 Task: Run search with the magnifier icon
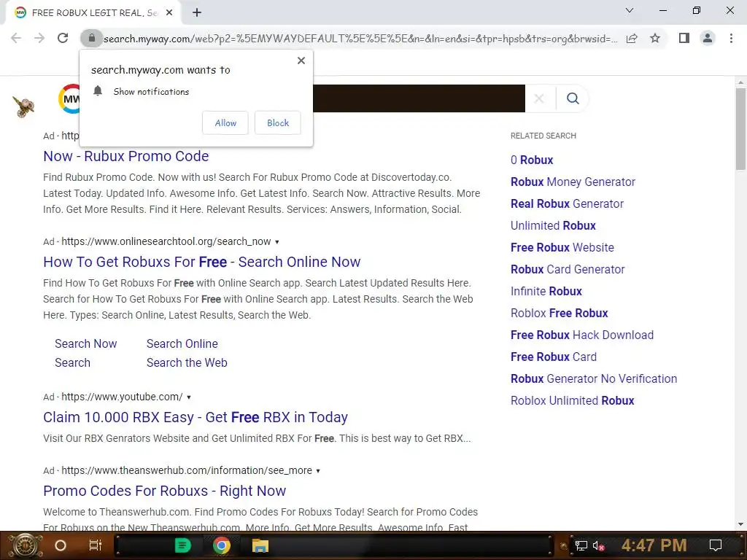pyautogui.click(x=573, y=98)
